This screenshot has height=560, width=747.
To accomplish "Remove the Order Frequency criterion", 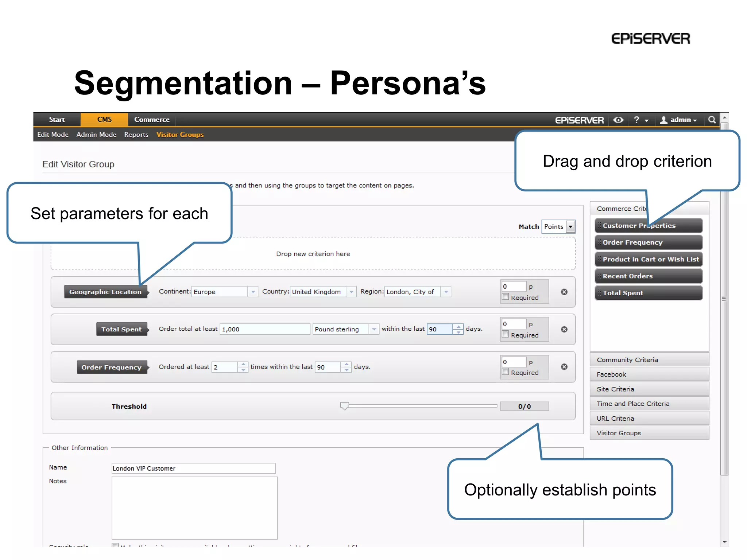I will pyautogui.click(x=564, y=367).
